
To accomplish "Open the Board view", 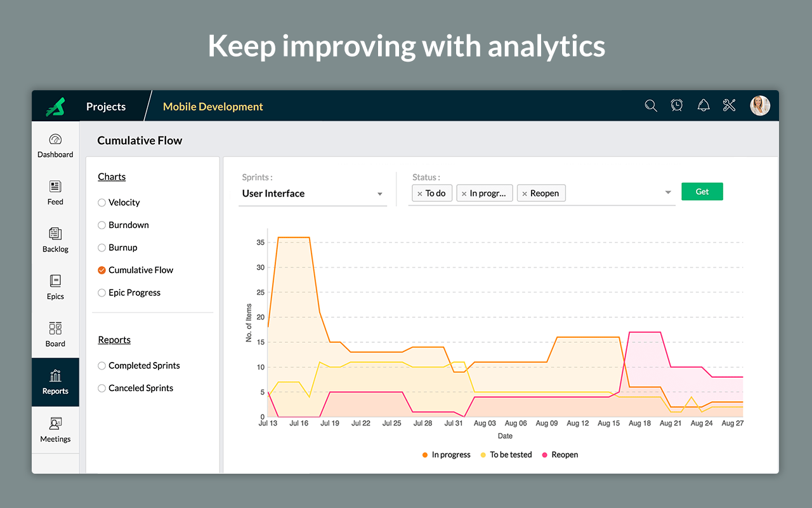I will tap(55, 335).
